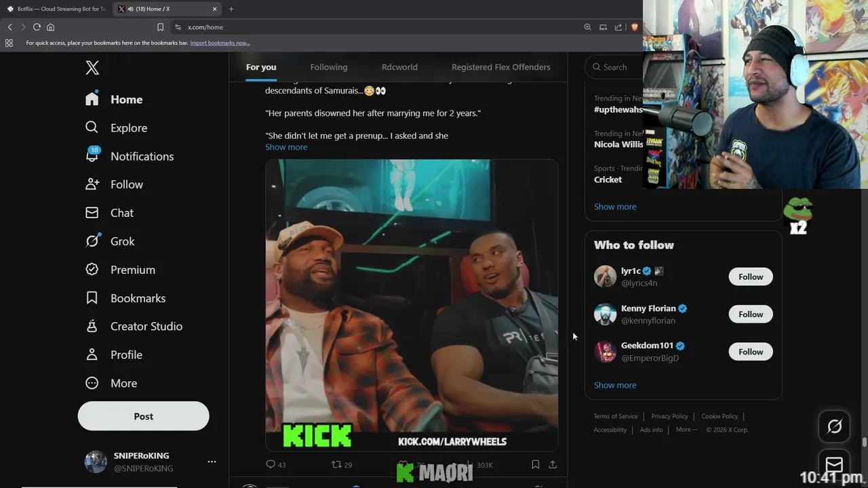Open lyr1c's profile avatar
The image size is (868, 488).
pos(605,277)
